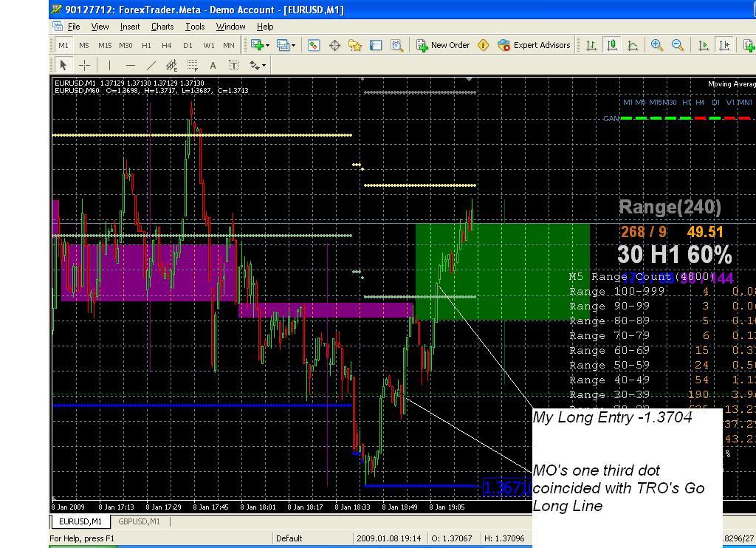The height and width of the screenshot is (548, 756).
Task: Click the Zoom In magnifier icon
Action: [656, 45]
